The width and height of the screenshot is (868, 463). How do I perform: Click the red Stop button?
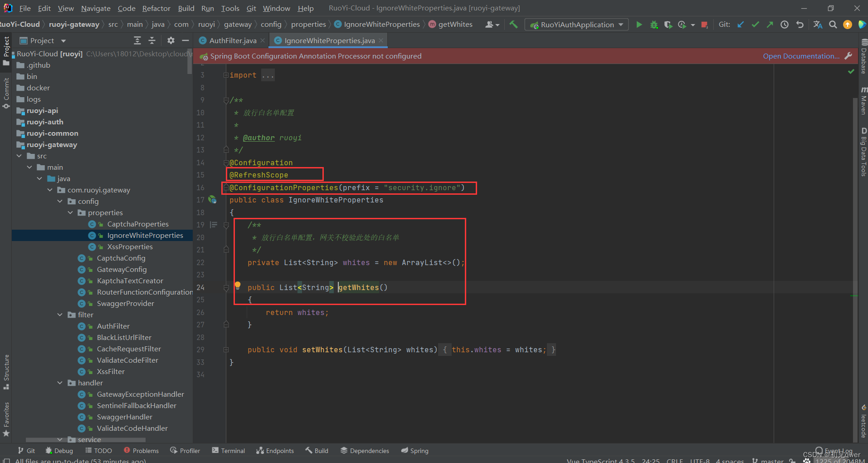704,25
